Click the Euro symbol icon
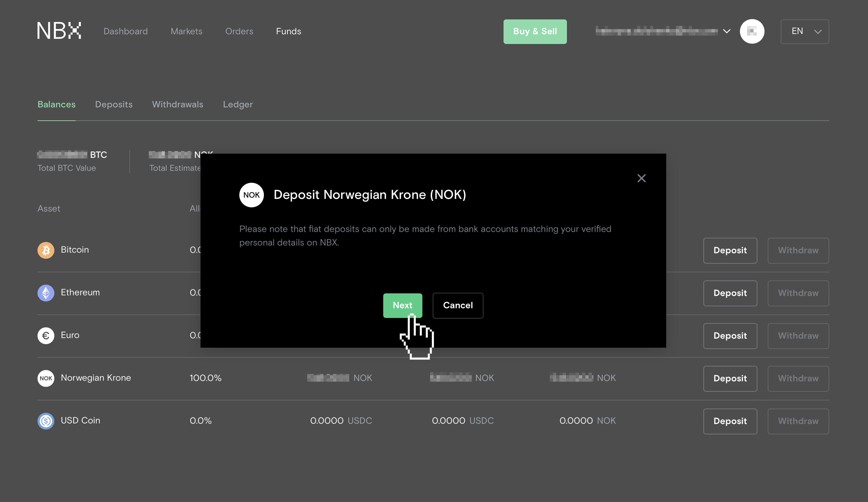This screenshot has height=502, width=868. 46,336
